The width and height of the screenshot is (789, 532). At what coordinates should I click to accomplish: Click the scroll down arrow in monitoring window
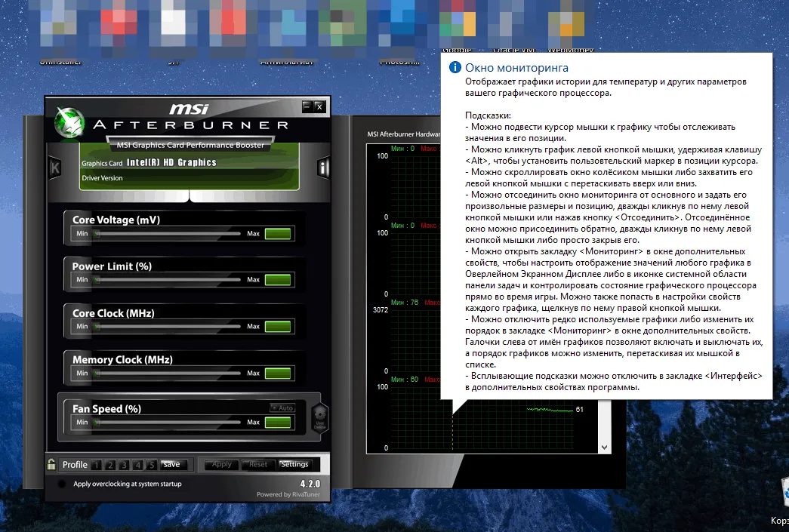tap(603, 447)
